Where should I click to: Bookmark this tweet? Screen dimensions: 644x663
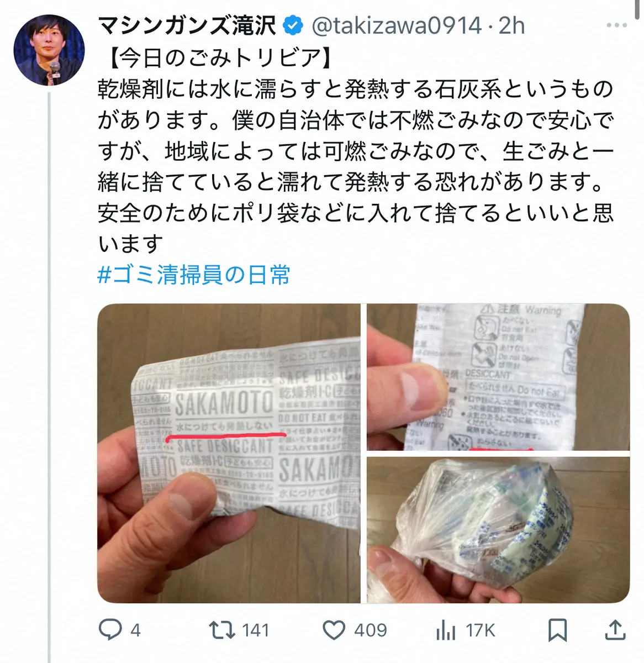coord(557,630)
